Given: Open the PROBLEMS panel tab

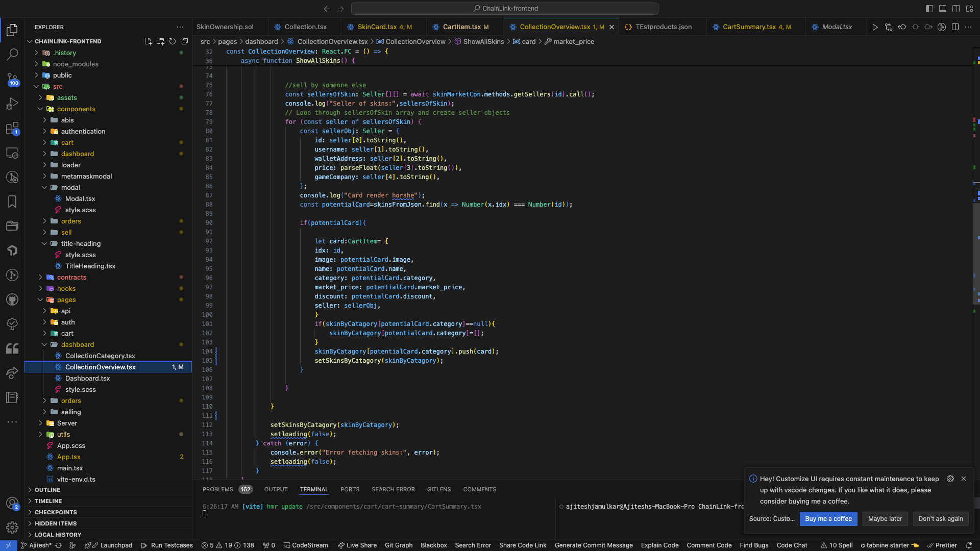Looking at the screenshot, I should [x=218, y=489].
